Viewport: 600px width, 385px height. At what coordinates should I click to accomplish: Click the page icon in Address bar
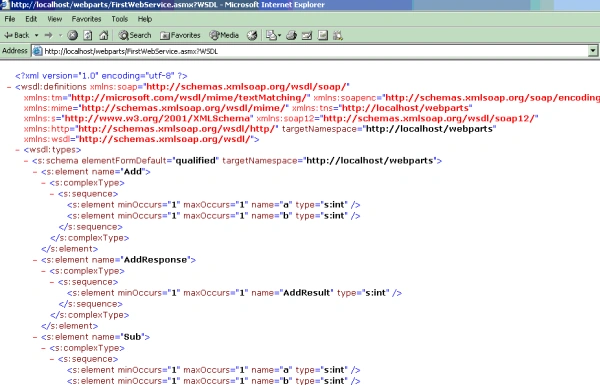pyautogui.click(x=37, y=51)
